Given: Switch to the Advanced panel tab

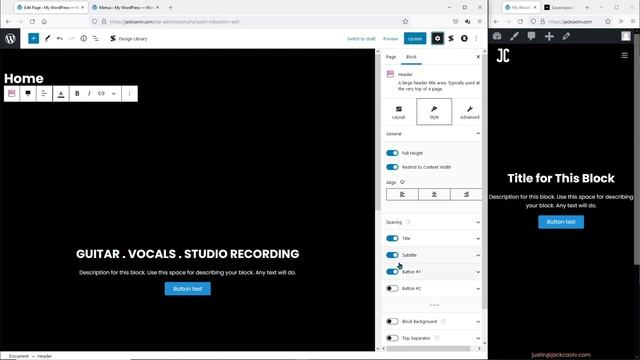Looking at the screenshot, I should pos(469,111).
